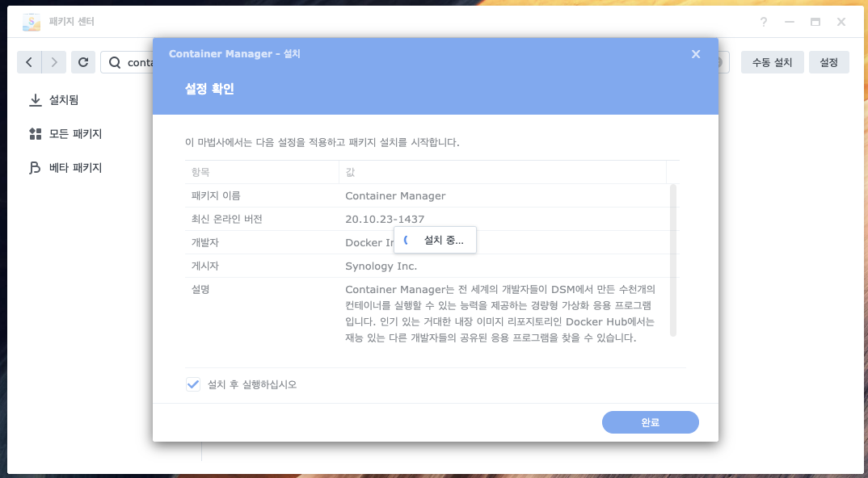This screenshot has width=868, height=478.
Task: Close the Container Manager install dialog
Action: coord(696,53)
